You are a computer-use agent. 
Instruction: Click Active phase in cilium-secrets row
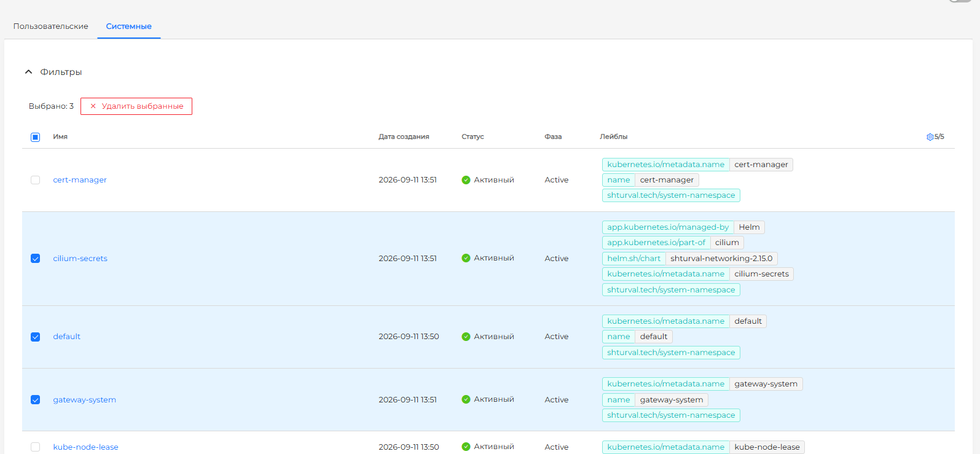click(x=556, y=259)
